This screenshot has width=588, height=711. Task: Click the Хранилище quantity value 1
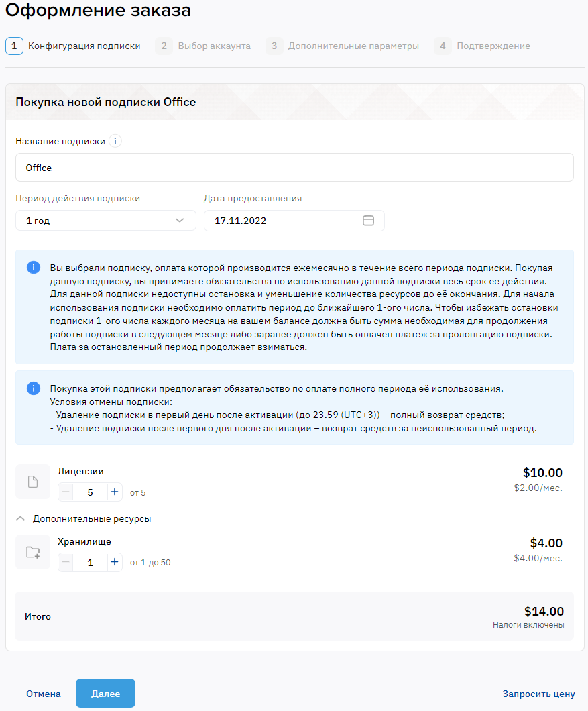click(x=91, y=562)
